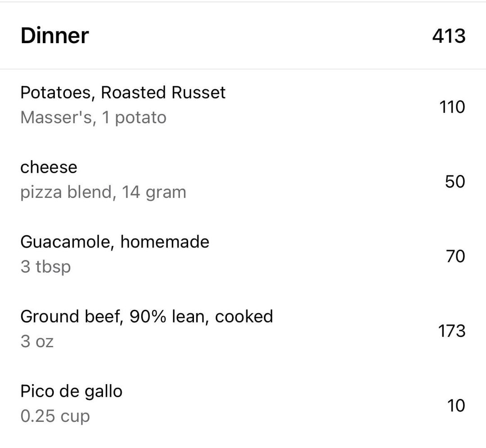
Task: Select the Masser's, 1 potato serving text
Action: (93, 117)
